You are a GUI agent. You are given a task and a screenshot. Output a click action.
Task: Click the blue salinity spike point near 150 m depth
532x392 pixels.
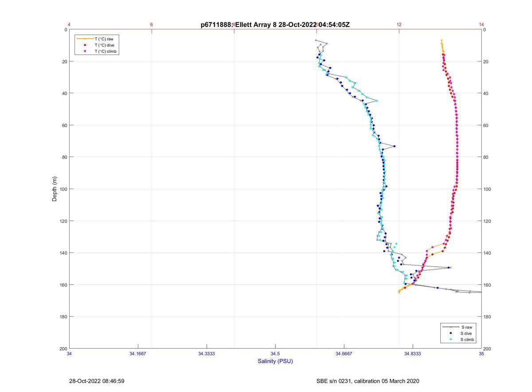pyautogui.click(x=449, y=268)
